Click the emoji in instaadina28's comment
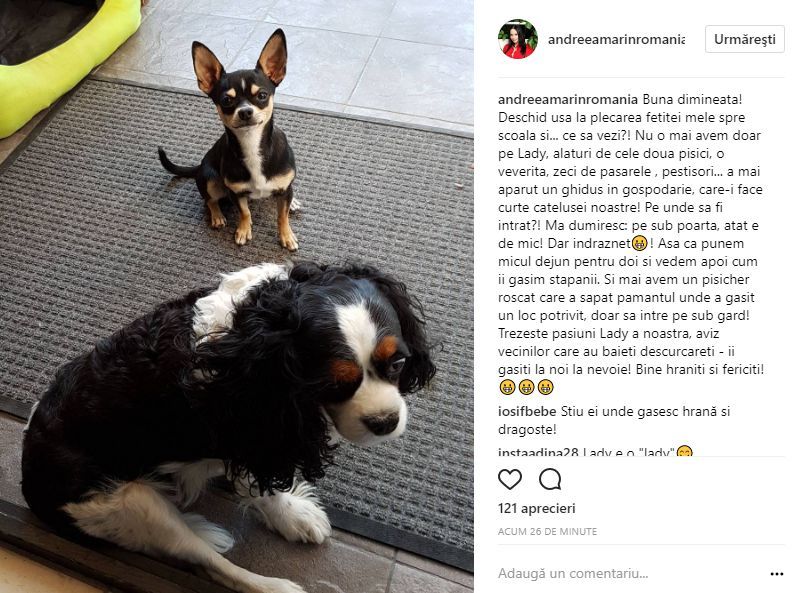Viewport: 792px width, 593px height. click(684, 452)
